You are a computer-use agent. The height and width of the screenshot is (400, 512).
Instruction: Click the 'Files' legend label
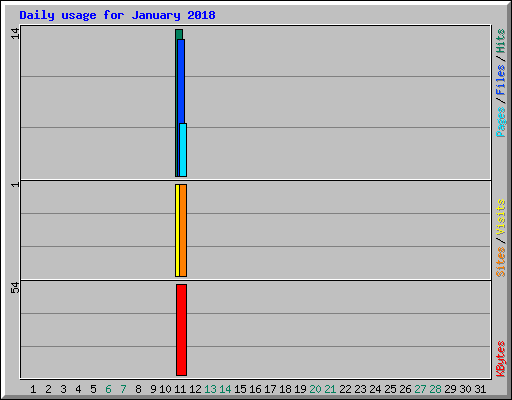click(x=500, y=80)
